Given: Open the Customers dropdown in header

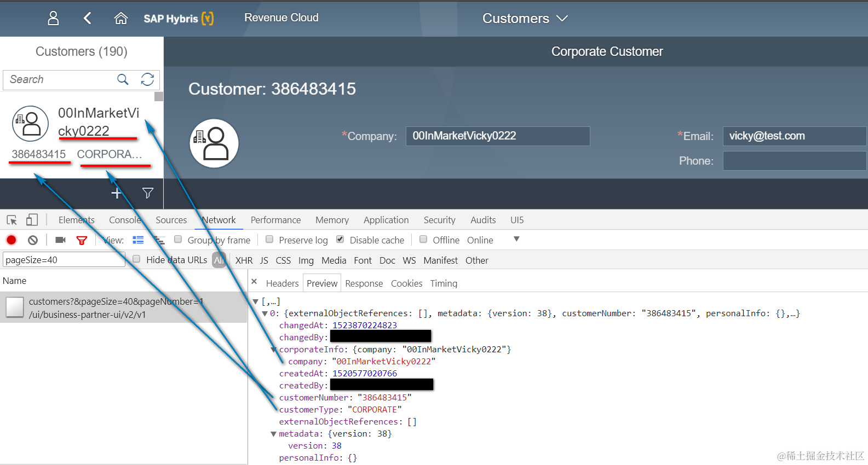Looking at the screenshot, I should [525, 19].
